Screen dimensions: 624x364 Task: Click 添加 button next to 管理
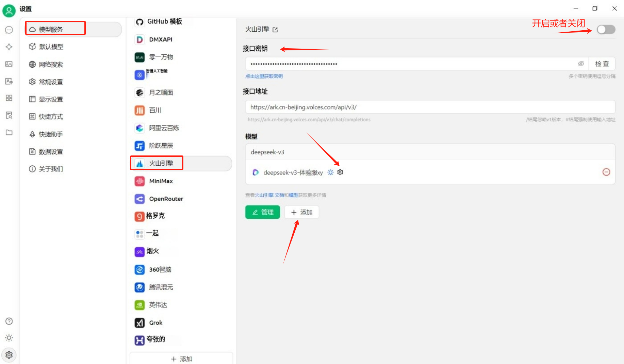(302, 212)
